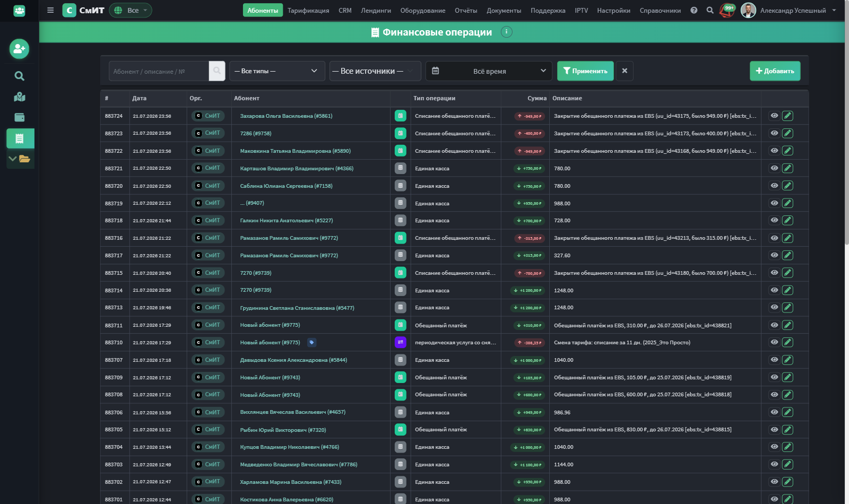Click green type icon in row 883723

click(401, 133)
